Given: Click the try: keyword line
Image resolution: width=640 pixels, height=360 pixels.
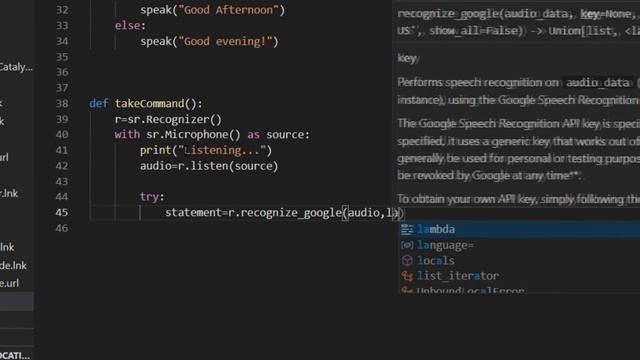Looking at the screenshot, I should (x=152, y=197).
